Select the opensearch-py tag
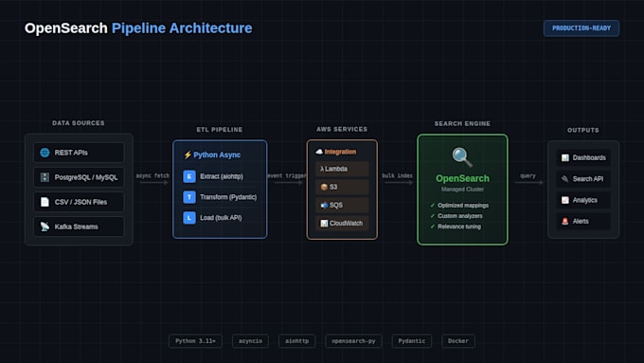 [x=353, y=341]
